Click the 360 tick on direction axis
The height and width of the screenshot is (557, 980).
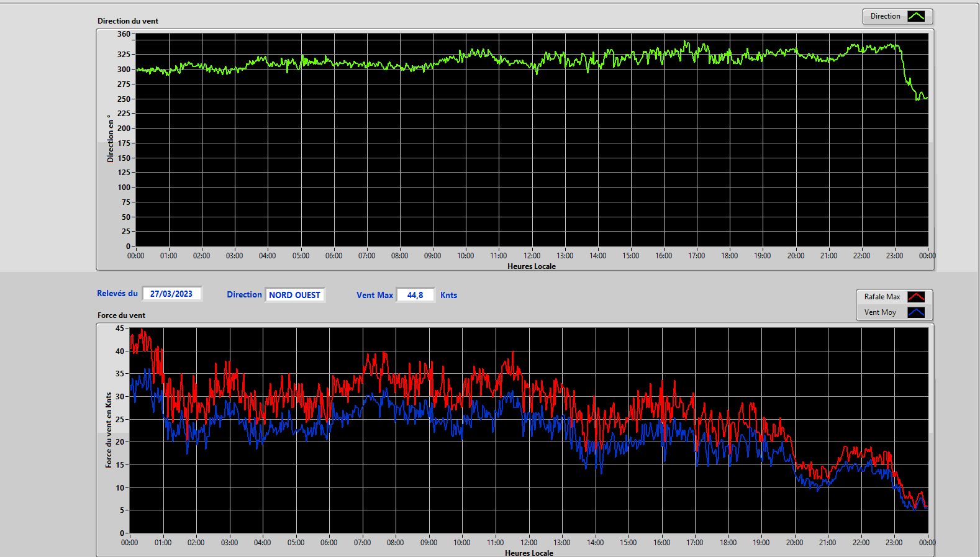click(124, 34)
